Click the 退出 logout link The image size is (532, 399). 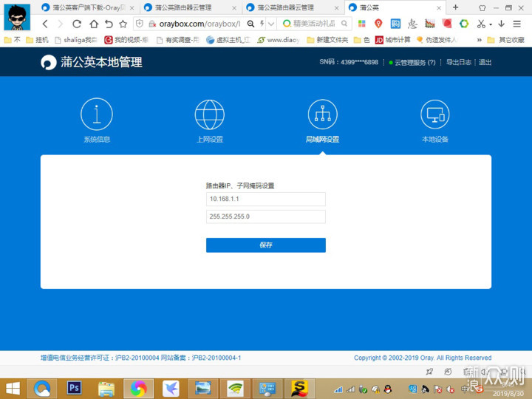[x=485, y=62]
